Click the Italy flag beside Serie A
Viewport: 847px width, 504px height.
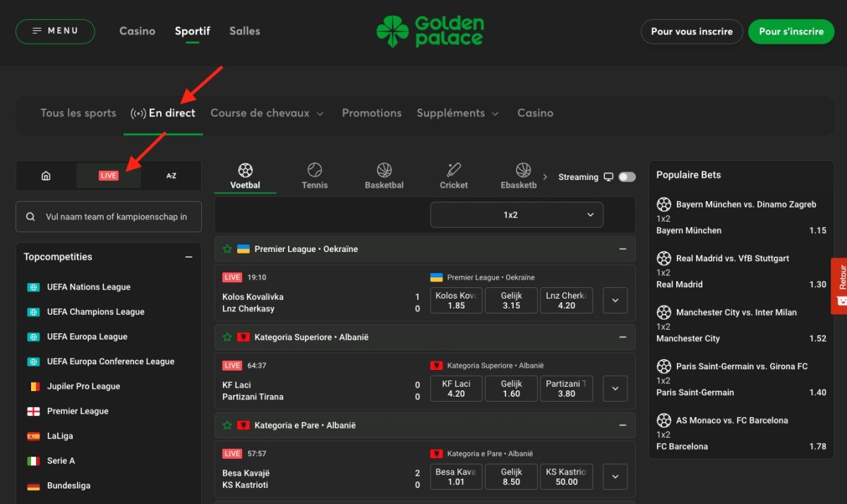click(33, 461)
